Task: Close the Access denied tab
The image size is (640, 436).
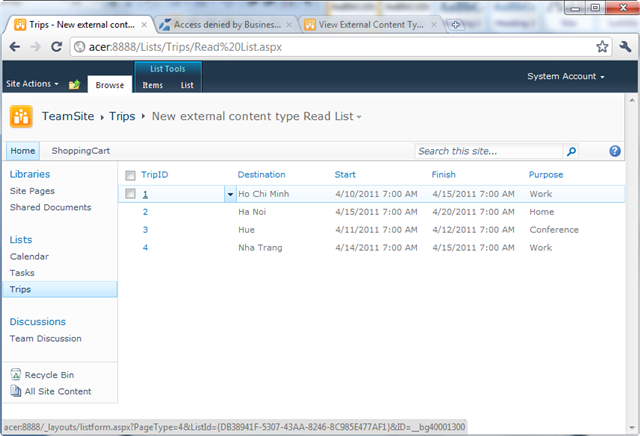Action: click(x=289, y=25)
